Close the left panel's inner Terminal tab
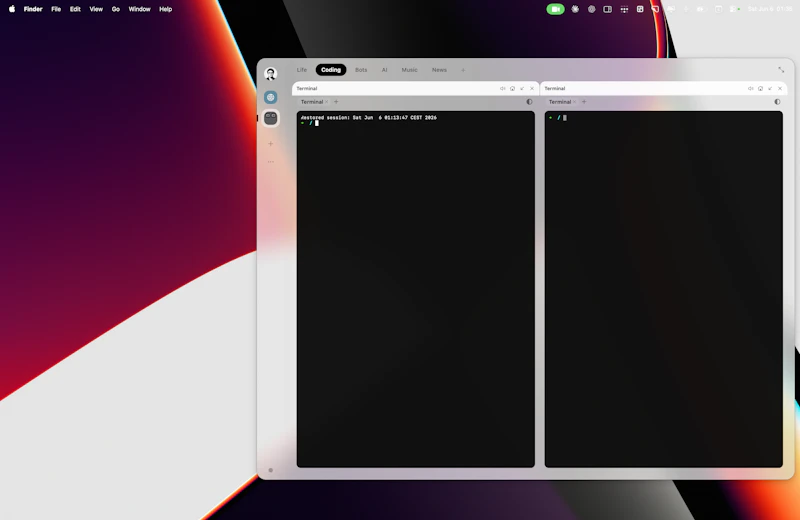The width and height of the screenshot is (800, 520). [x=327, y=102]
